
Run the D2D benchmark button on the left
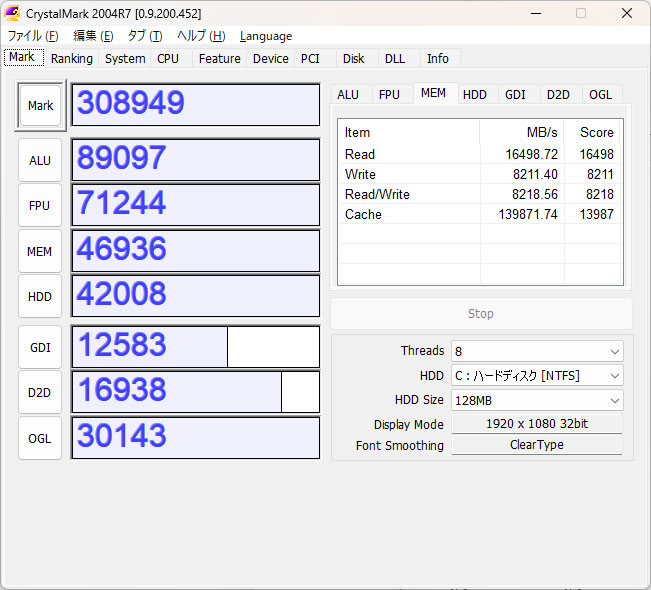click(x=40, y=392)
